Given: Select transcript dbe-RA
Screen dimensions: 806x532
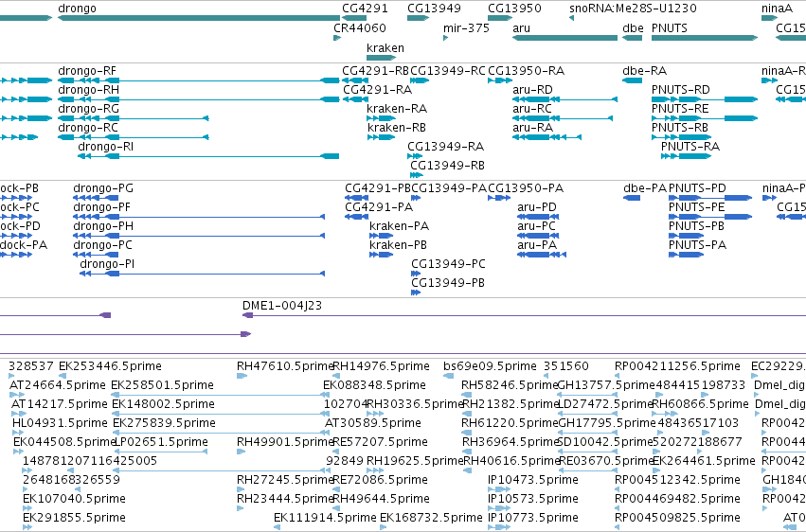Looking at the screenshot, I should coord(645,71).
